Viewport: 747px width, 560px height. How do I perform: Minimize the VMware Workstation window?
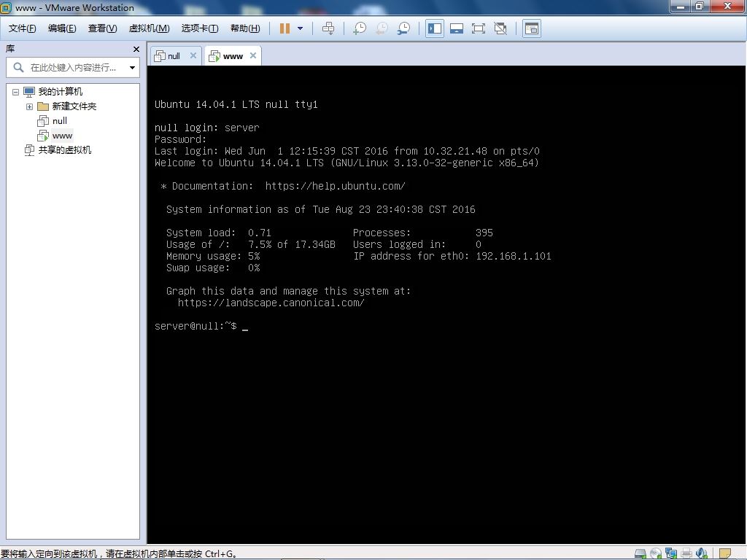[x=681, y=7]
